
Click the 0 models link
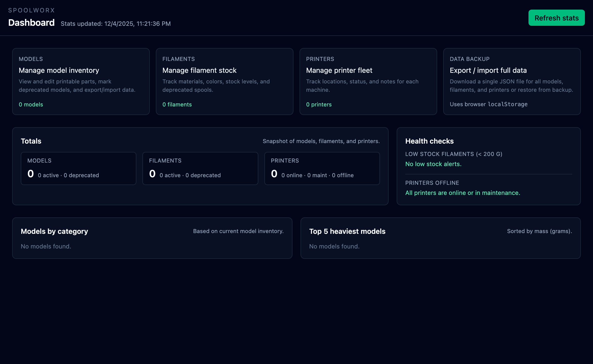click(x=31, y=104)
